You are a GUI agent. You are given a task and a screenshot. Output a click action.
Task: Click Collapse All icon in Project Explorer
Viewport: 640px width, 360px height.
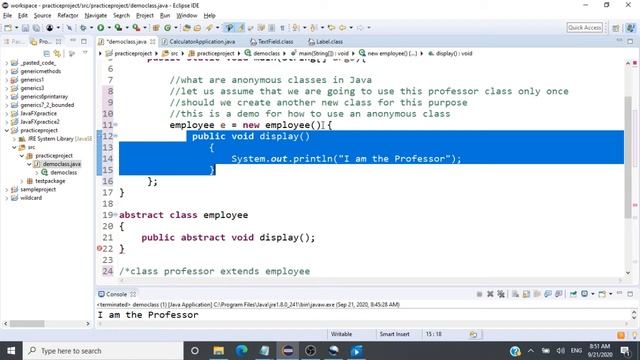pyautogui.click(x=47, y=53)
